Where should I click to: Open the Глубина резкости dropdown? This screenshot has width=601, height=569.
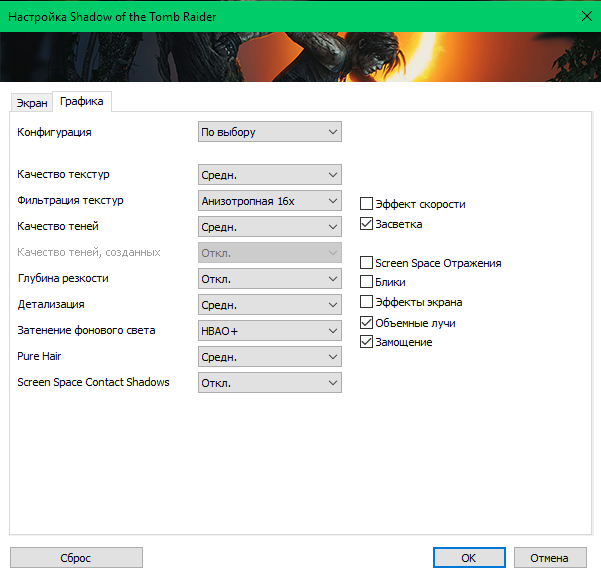point(269,279)
